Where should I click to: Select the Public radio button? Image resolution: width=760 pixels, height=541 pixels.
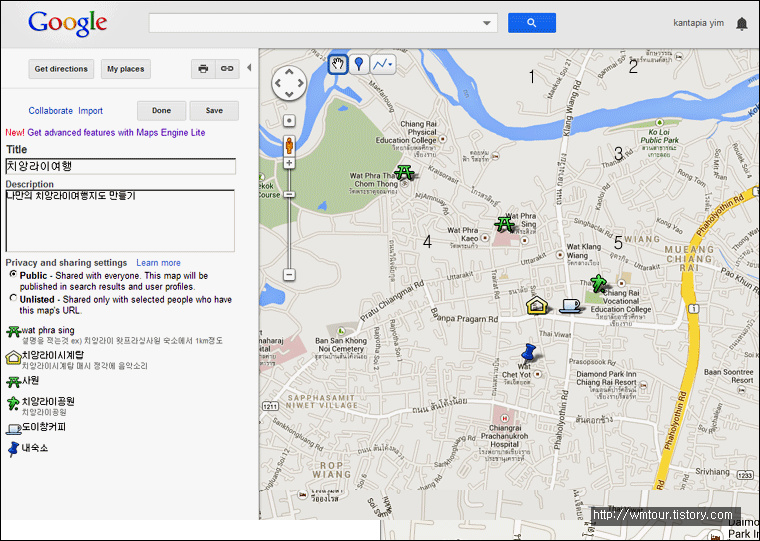[x=13, y=274]
